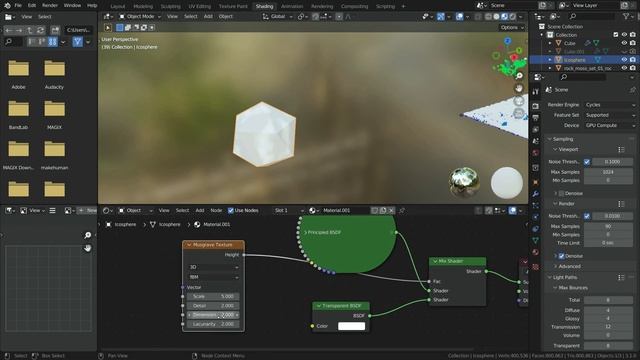
Task: Click Transparent BSDF white color swatch
Action: [x=351, y=326]
